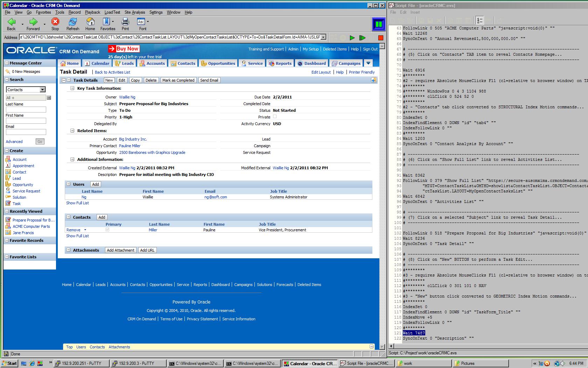Viewport: 588px width, 368px height.
Task: Click the green Play script button
Action: 352,38
